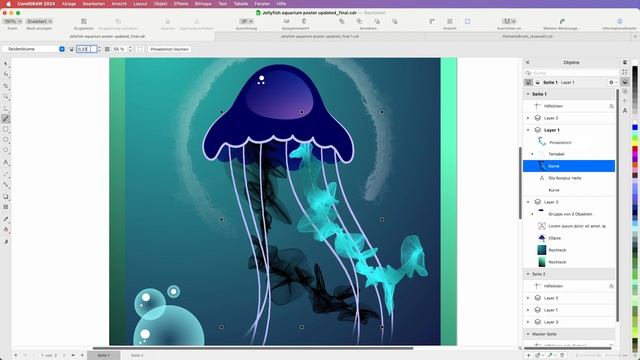Click the magenta swatch in color palette

[x=635, y=155]
